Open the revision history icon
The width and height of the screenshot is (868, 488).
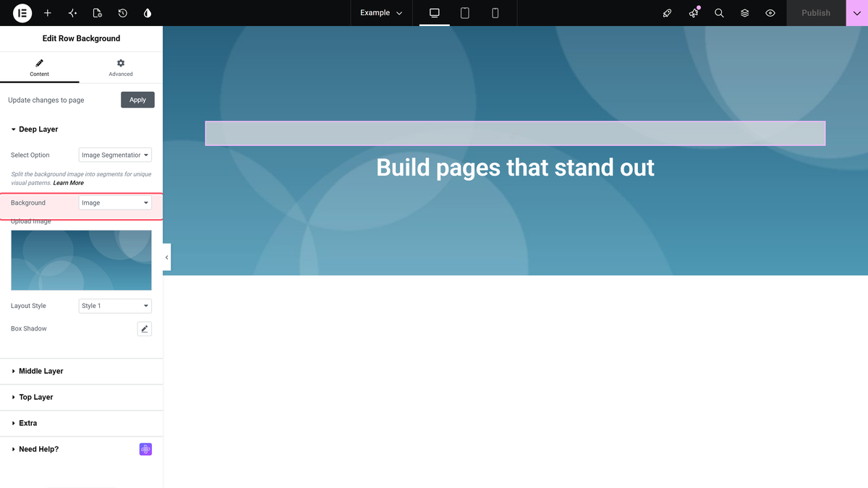coord(123,13)
